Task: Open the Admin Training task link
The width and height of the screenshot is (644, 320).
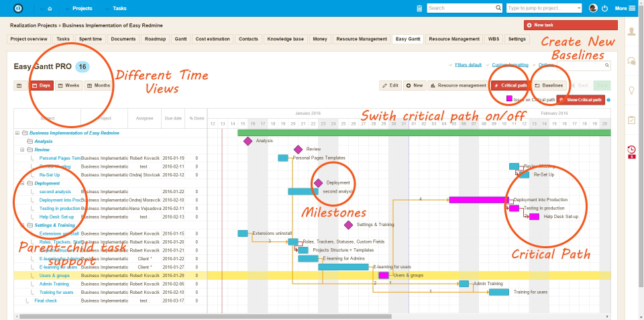Action: 54,284
